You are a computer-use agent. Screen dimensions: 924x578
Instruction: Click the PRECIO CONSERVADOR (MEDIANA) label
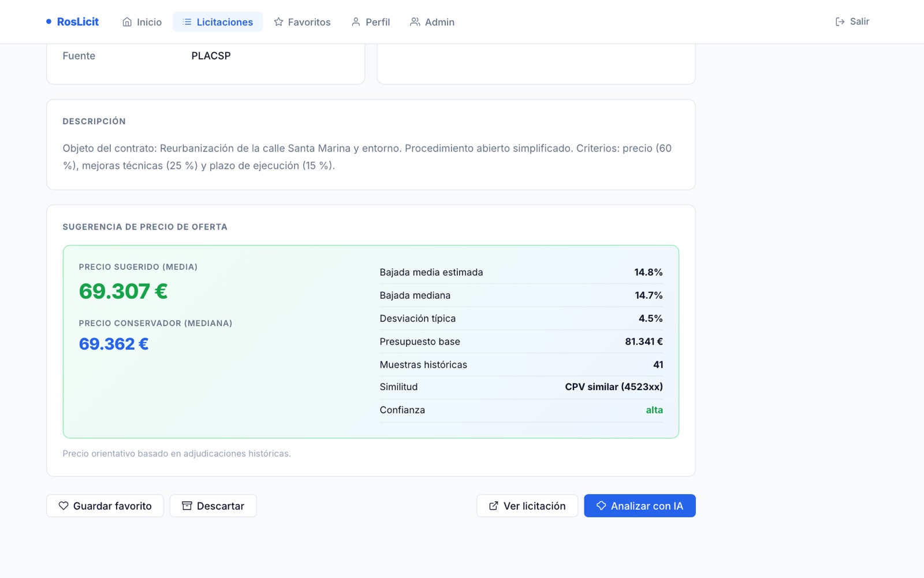click(x=155, y=323)
